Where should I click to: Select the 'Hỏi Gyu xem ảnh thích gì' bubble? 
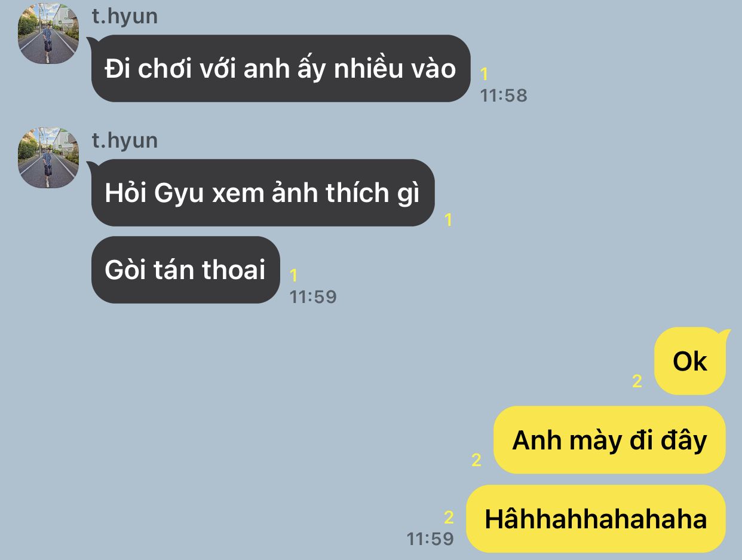(263, 192)
